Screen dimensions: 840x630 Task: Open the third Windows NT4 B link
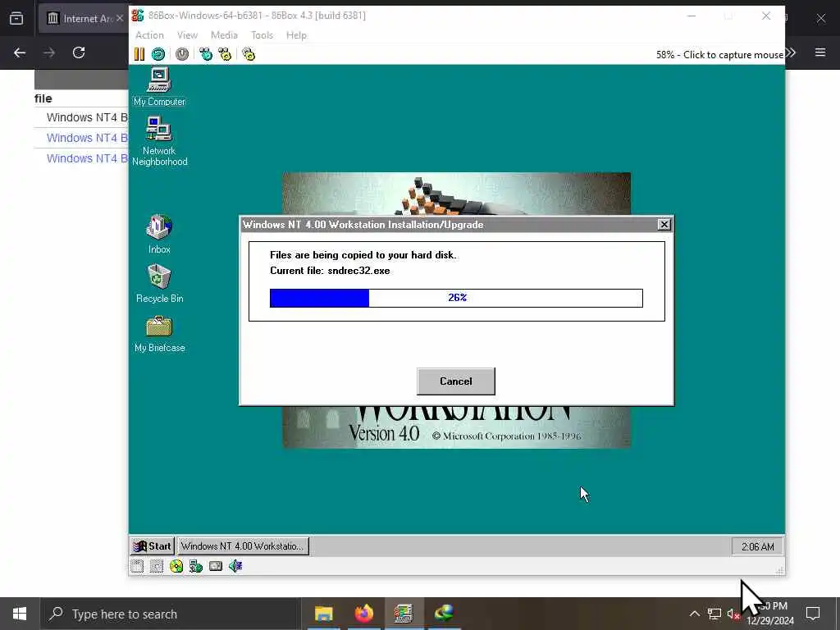[x=87, y=158]
